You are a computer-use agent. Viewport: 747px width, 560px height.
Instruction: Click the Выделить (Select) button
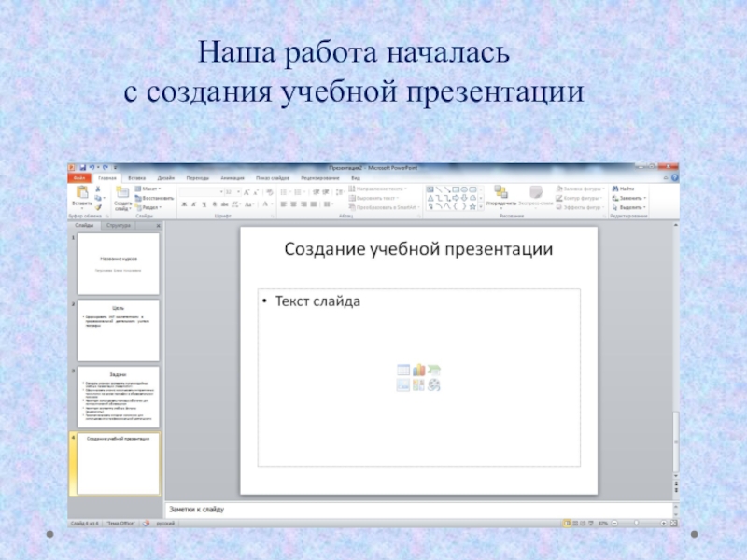pyautogui.click(x=631, y=207)
